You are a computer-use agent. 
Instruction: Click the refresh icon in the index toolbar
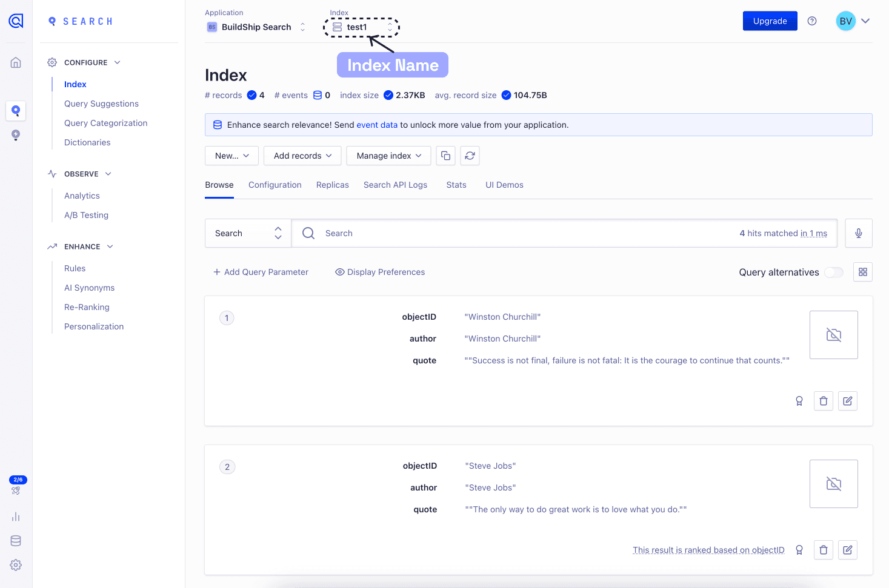pos(470,156)
